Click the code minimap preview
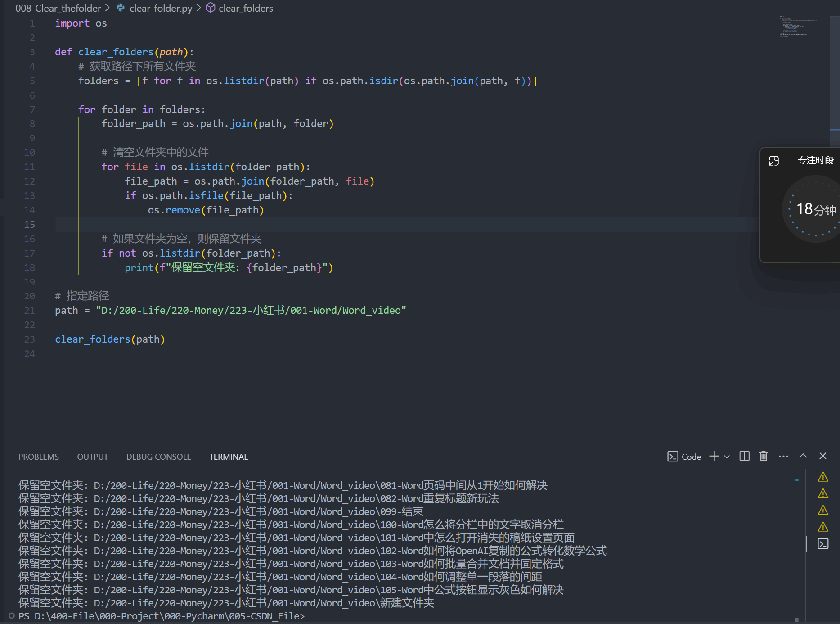This screenshot has height=624, width=840. click(798, 27)
